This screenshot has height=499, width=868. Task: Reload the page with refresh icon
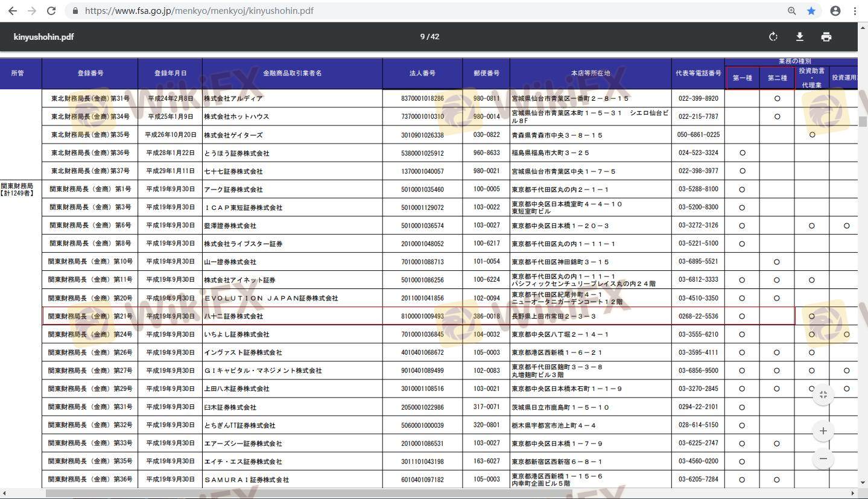pos(52,11)
